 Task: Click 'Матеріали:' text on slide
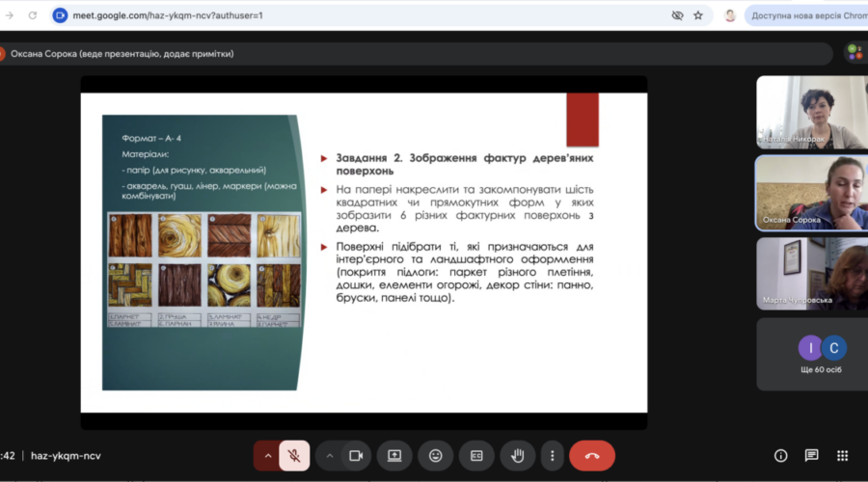point(145,154)
